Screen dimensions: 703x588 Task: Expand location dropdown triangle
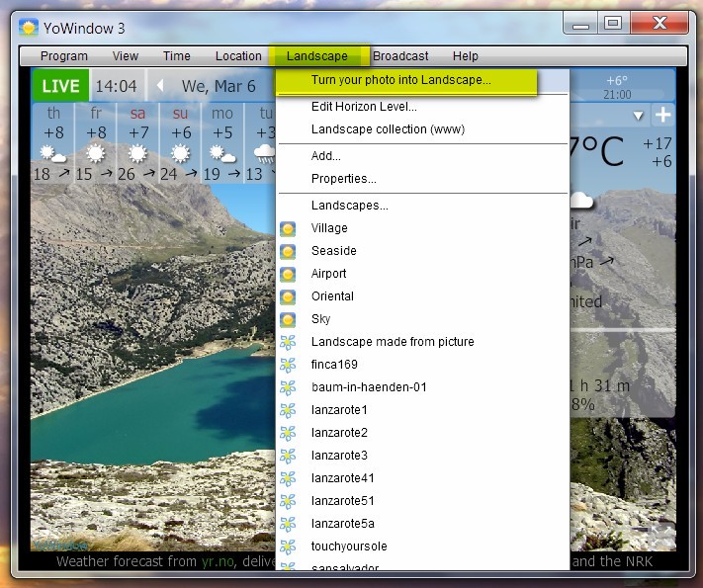(x=639, y=116)
